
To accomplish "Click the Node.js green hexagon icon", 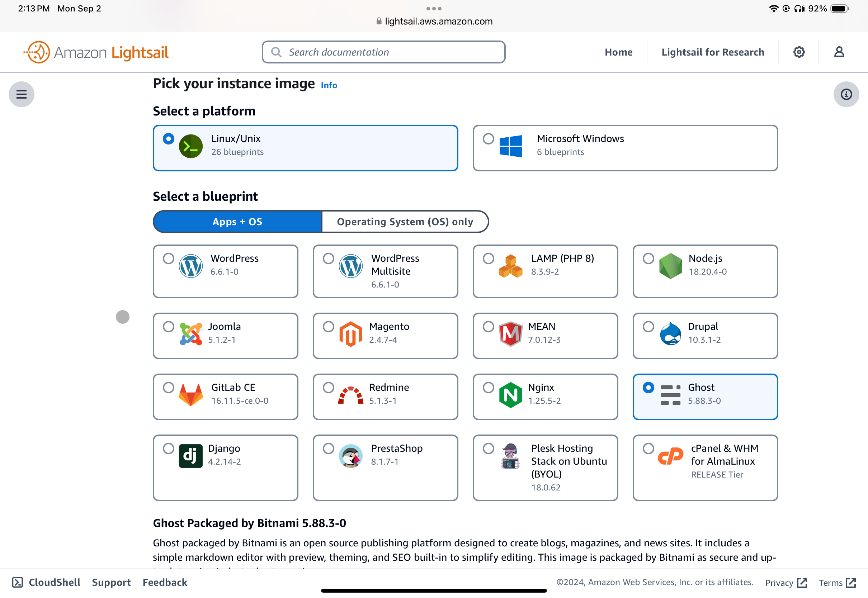I will [670, 266].
